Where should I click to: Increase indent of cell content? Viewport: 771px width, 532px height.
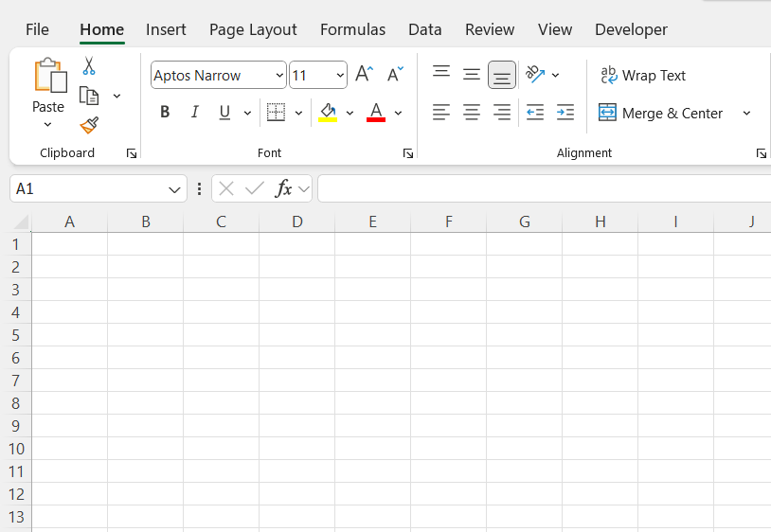[565, 113]
